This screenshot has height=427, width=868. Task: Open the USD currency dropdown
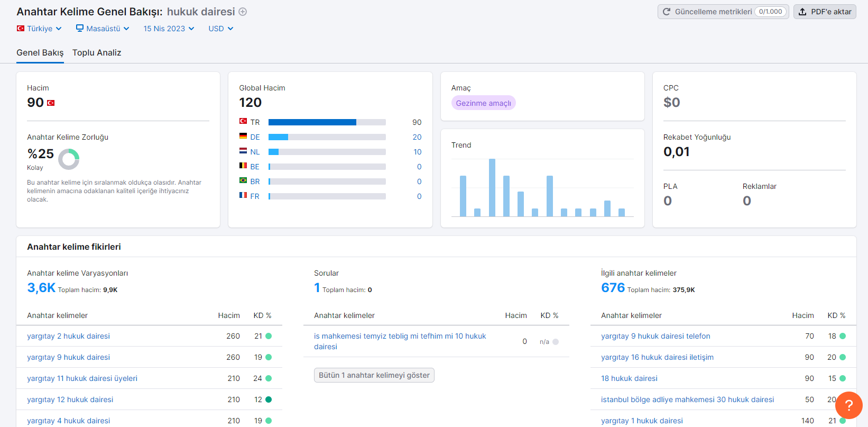221,29
